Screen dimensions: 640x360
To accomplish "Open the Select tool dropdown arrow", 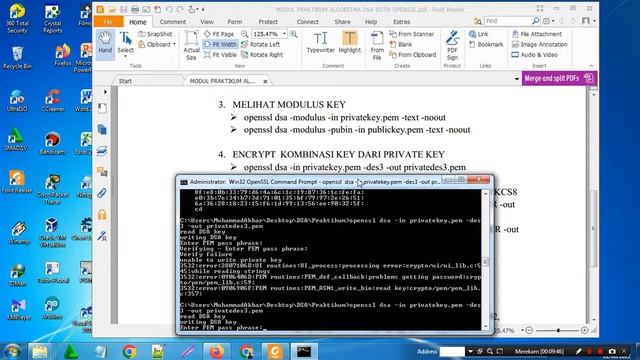I will tap(125, 56).
